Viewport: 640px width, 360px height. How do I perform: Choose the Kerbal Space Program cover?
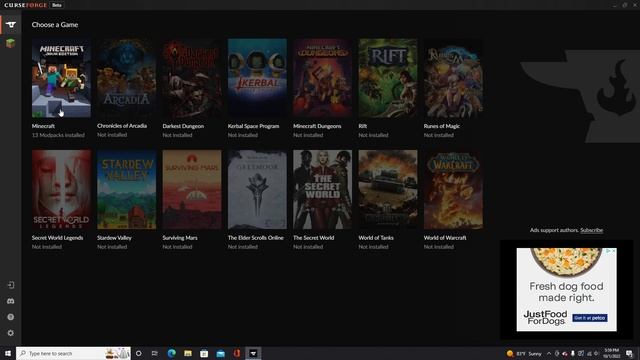pyautogui.click(x=257, y=78)
